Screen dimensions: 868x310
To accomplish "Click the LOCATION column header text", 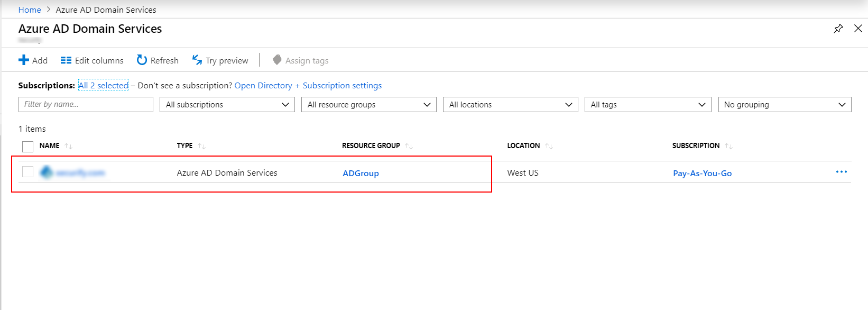I will [523, 146].
